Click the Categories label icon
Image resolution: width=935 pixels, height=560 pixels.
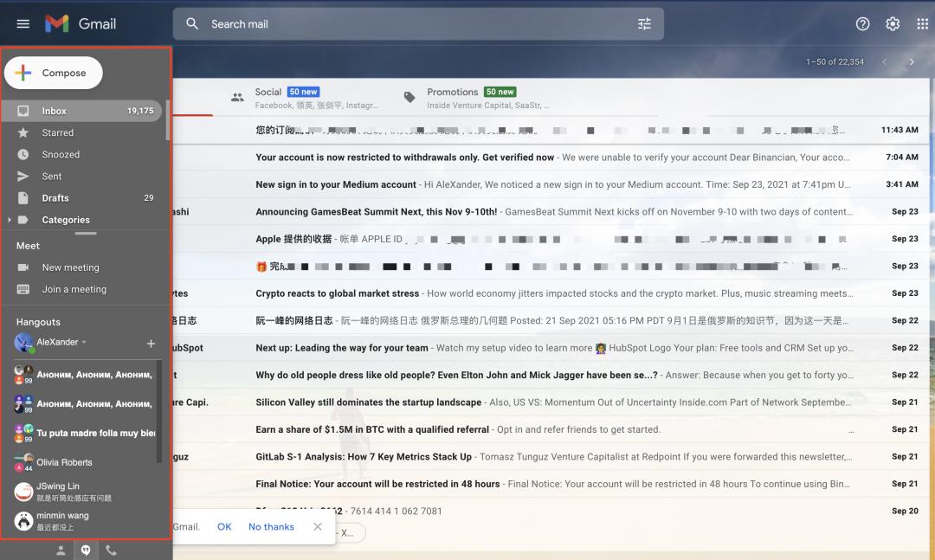pos(23,220)
